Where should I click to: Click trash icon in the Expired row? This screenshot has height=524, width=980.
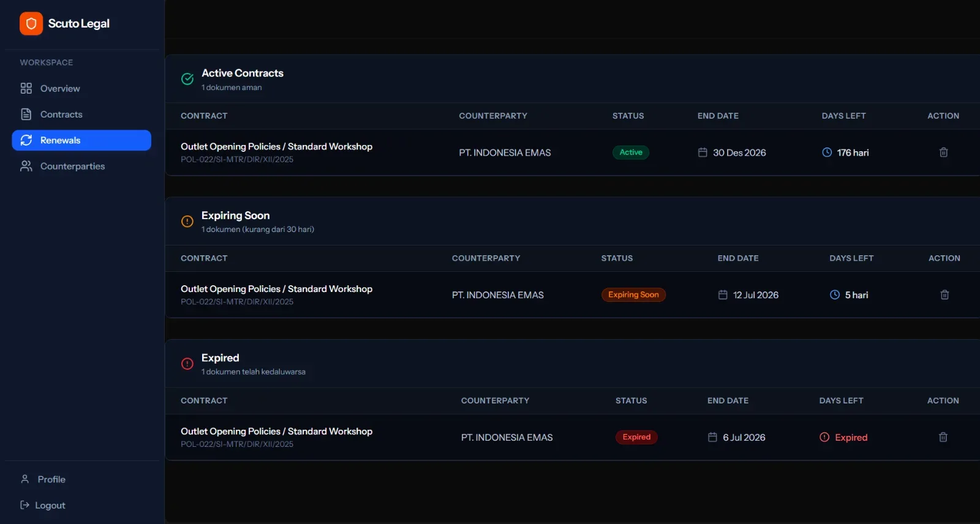(943, 437)
